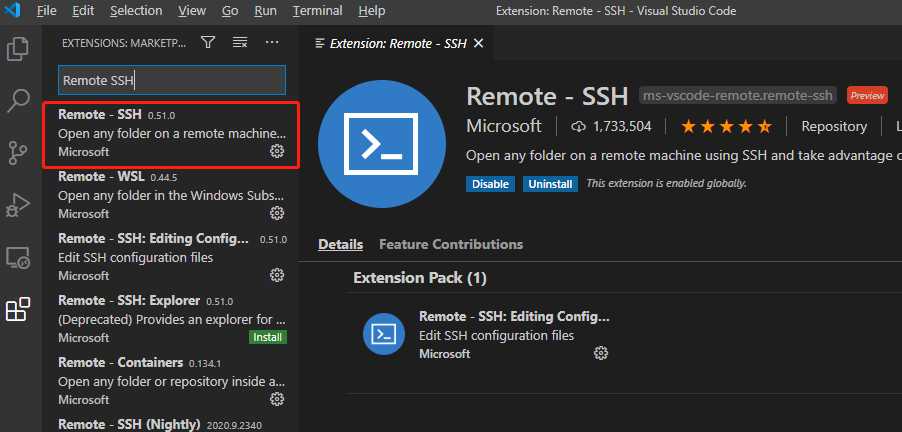
Task: Open gear for extension pack Editing Config item
Action: [x=601, y=353]
